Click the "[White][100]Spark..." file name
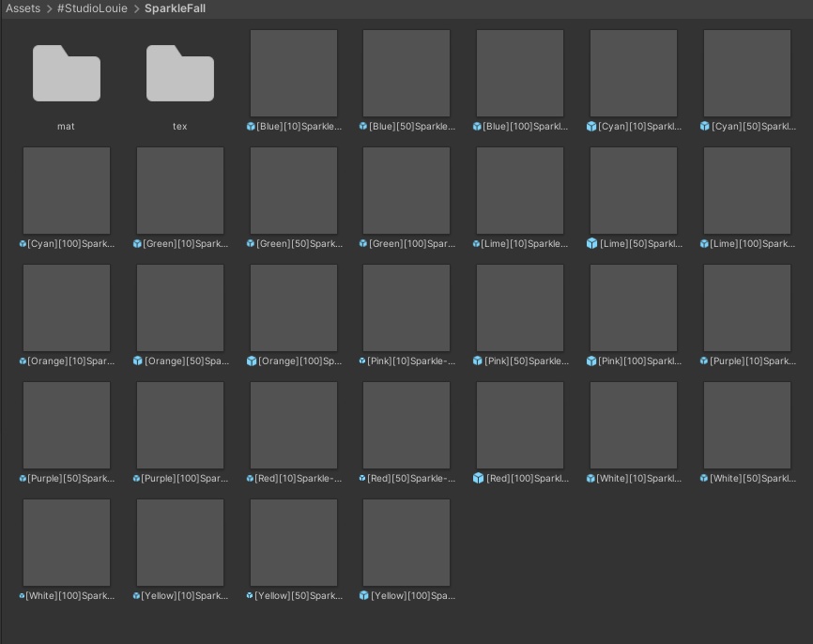The width and height of the screenshot is (813, 644). point(70,596)
